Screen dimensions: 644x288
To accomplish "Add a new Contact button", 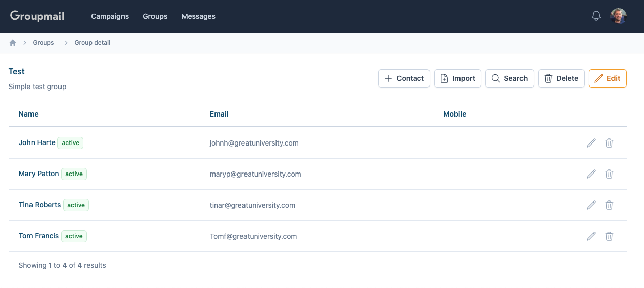I will pos(404,78).
